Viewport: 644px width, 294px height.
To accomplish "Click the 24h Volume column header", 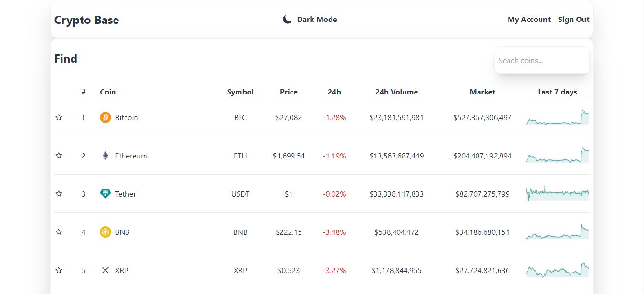I will click(x=396, y=92).
